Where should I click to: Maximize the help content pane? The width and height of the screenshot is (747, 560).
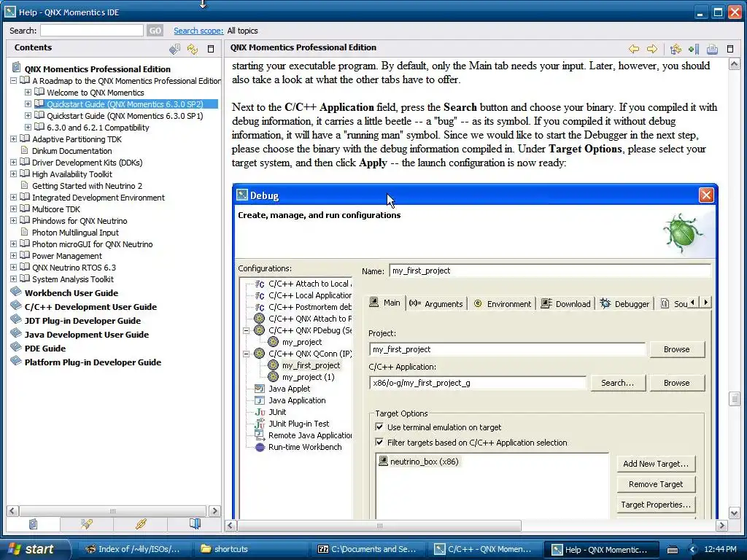[729, 49]
